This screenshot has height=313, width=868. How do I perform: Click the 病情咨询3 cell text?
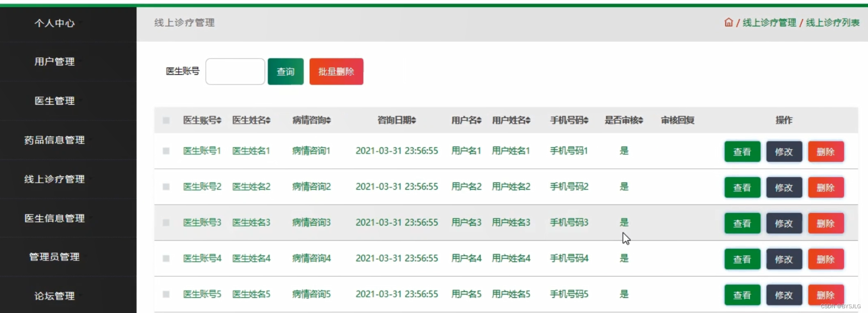(x=312, y=223)
